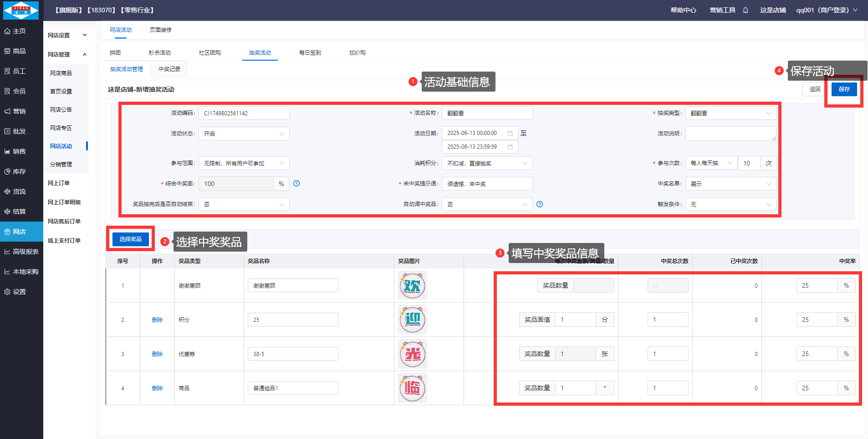Click the help icon beside 综合中奖率
The width and height of the screenshot is (868, 439).
296,184
